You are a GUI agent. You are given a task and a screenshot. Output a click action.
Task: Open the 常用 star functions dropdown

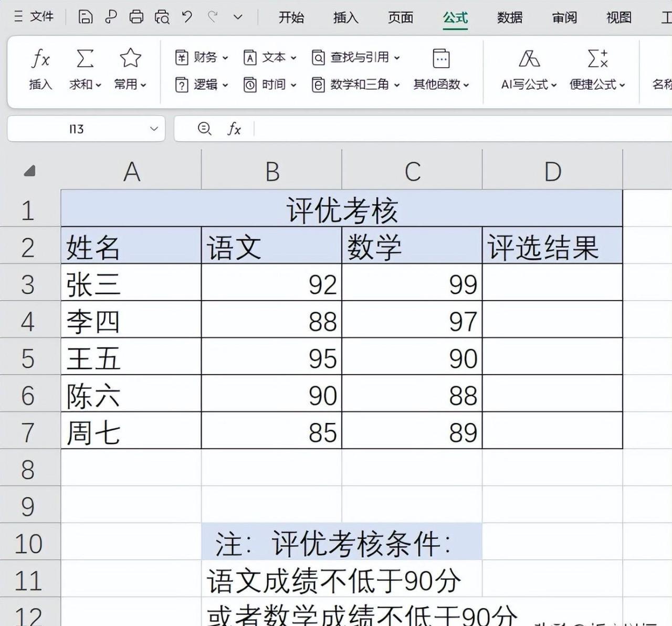[130, 69]
